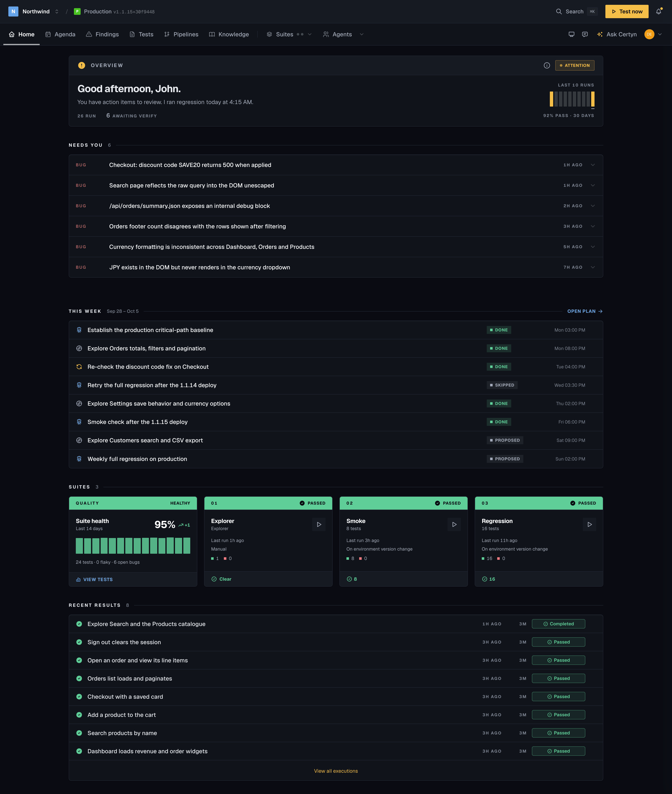Click Completed badge on Explore Search result

(558, 624)
